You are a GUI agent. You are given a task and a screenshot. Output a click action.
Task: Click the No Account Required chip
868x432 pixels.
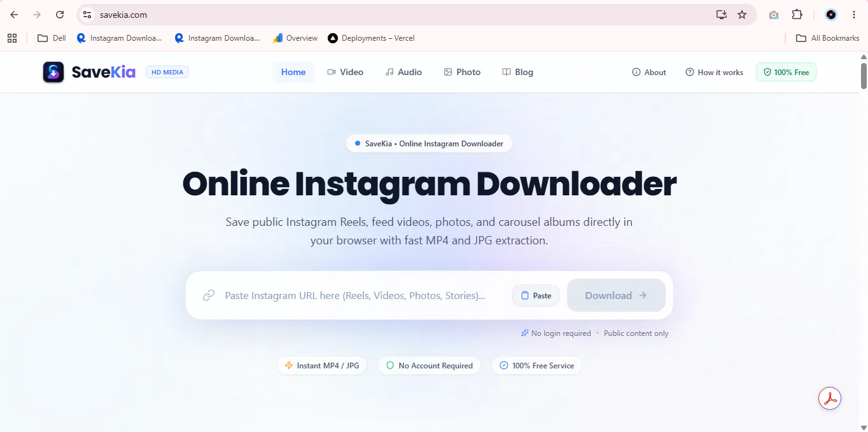click(429, 366)
